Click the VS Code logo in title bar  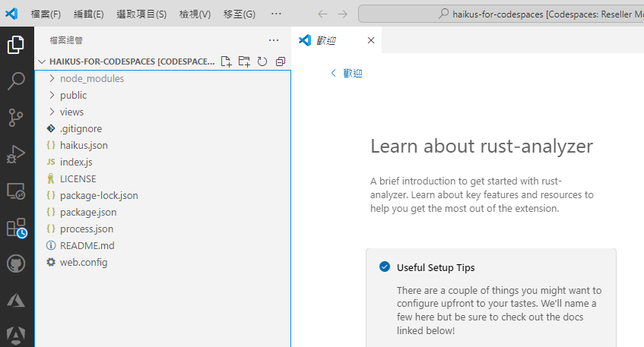[x=11, y=14]
